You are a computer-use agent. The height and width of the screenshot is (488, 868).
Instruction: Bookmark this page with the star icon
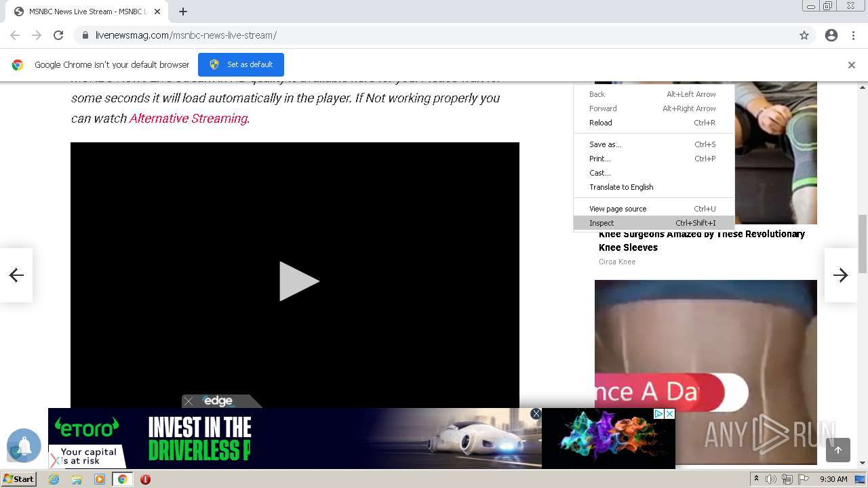tap(804, 35)
